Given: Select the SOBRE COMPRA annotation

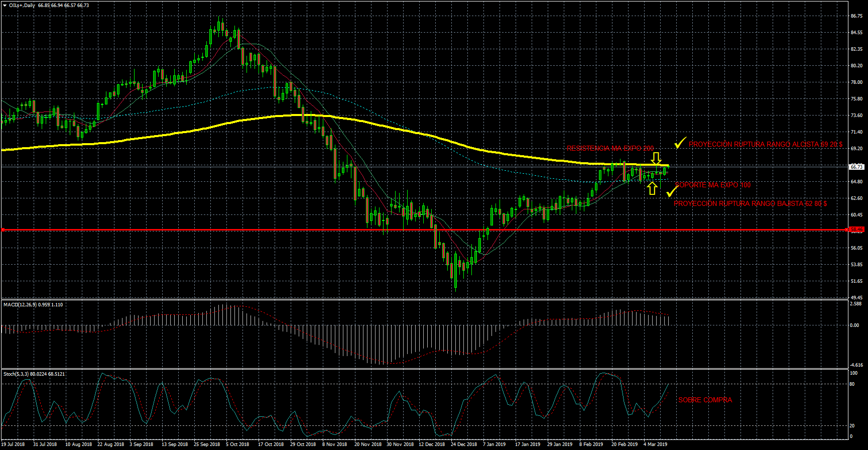Looking at the screenshot, I should coord(705,400).
